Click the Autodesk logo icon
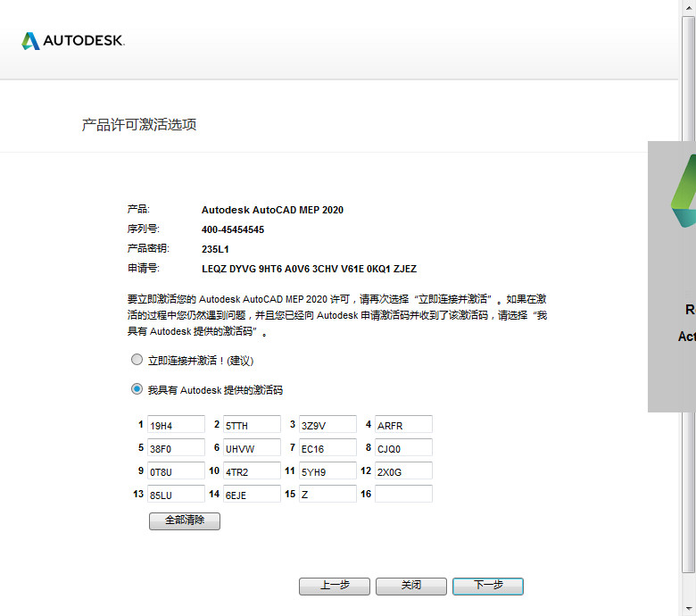 point(30,41)
